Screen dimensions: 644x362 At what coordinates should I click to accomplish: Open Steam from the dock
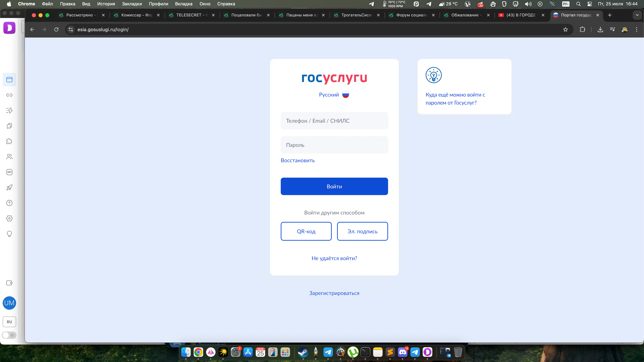click(x=303, y=352)
